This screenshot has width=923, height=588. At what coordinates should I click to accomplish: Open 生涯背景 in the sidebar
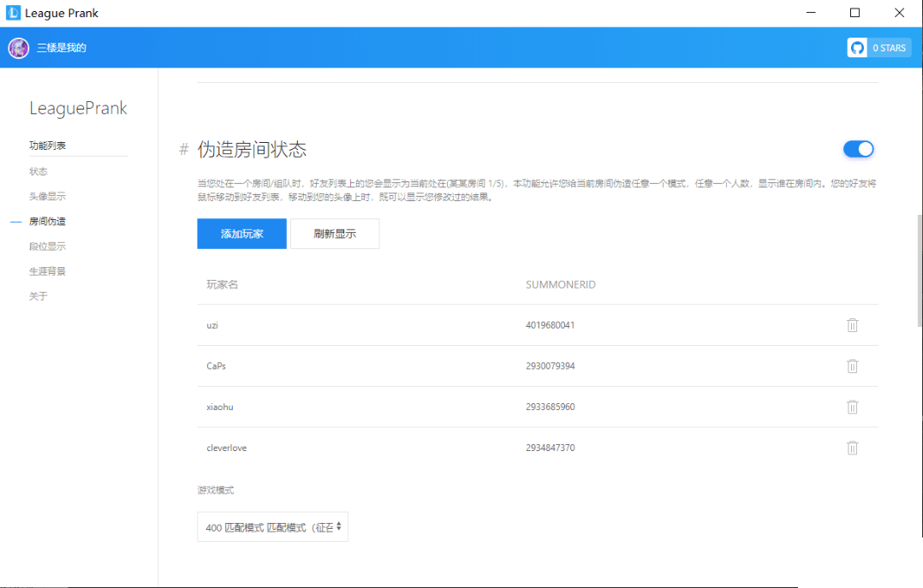click(48, 271)
